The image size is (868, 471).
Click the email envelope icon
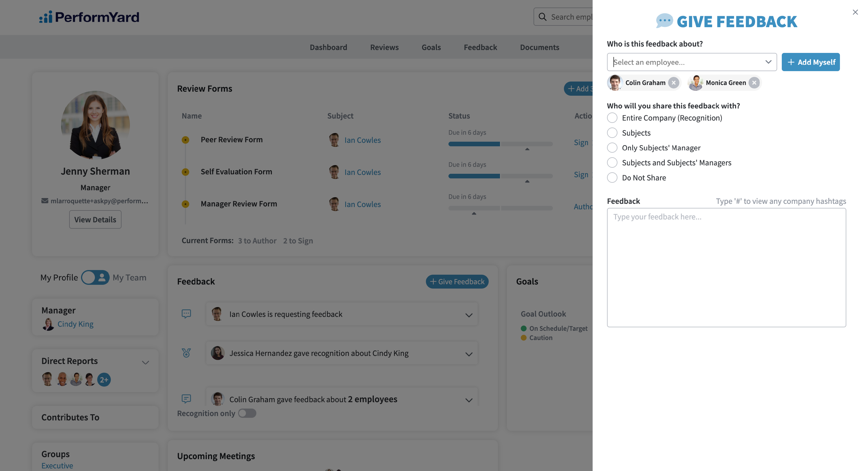(45, 201)
